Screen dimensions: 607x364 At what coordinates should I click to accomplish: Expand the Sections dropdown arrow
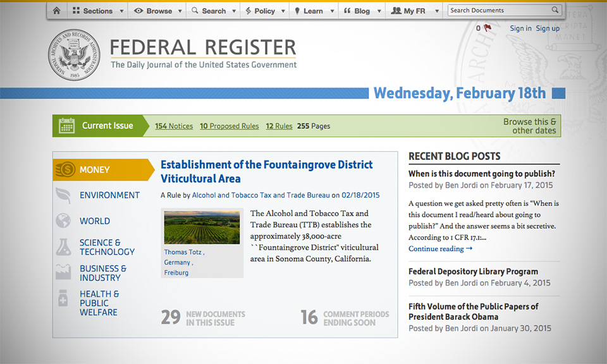(x=121, y=11)
